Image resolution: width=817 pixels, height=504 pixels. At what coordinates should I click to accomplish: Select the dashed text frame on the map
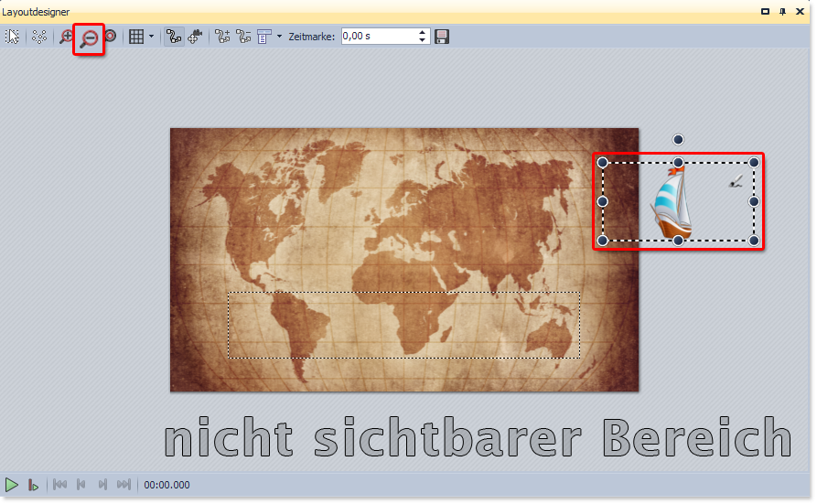pyautogui.click(x=403, y=326)
